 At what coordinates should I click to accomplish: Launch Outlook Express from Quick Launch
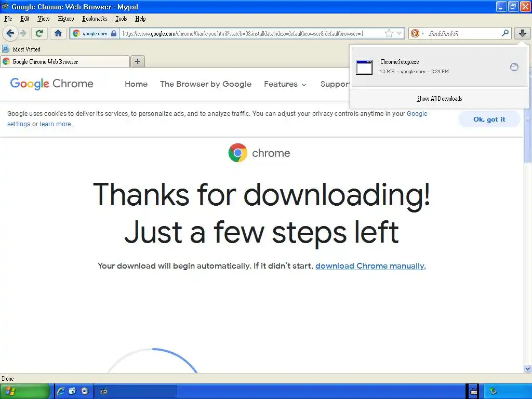point(72,391)
